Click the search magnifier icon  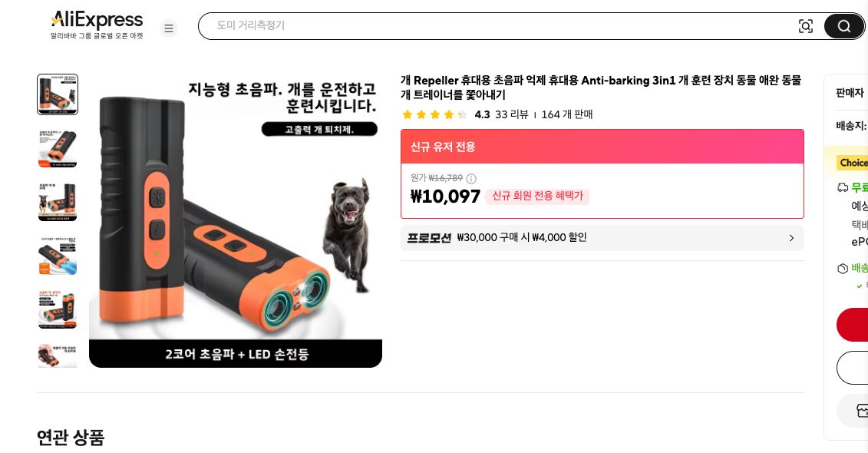point(843,25)
